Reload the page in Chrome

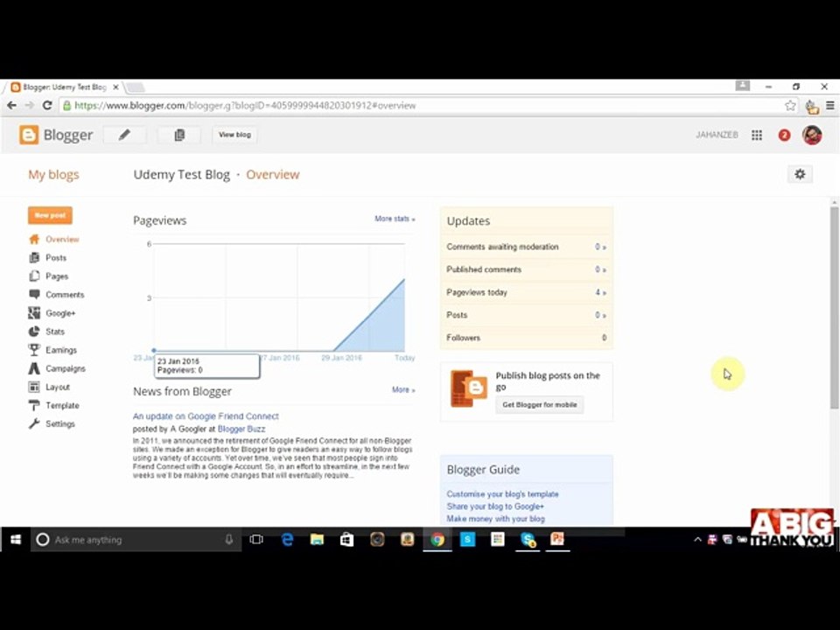[47, 106]
